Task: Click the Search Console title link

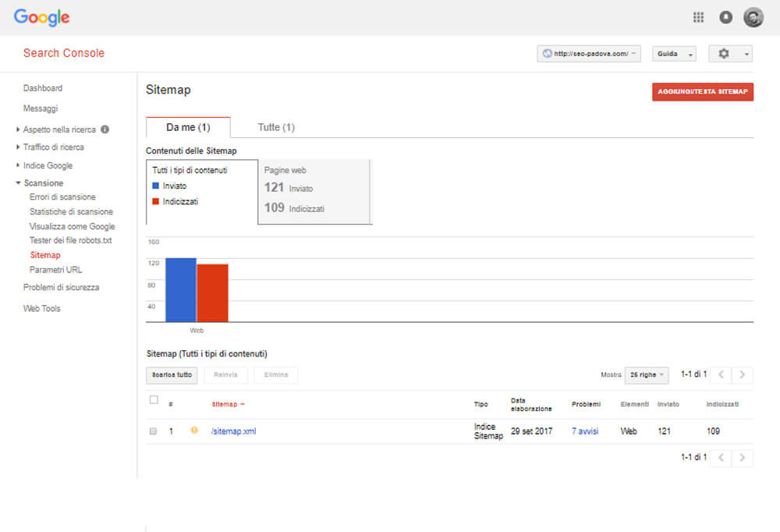Action: (64, 53)
